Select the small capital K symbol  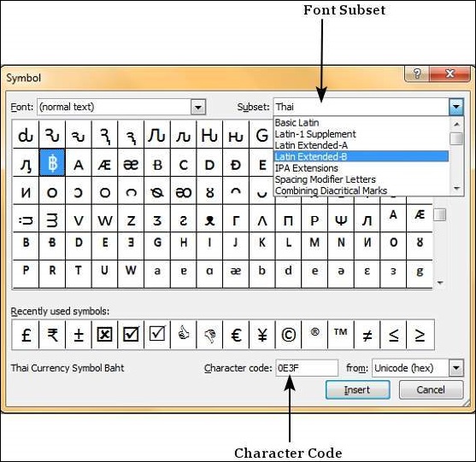[262, 246]
